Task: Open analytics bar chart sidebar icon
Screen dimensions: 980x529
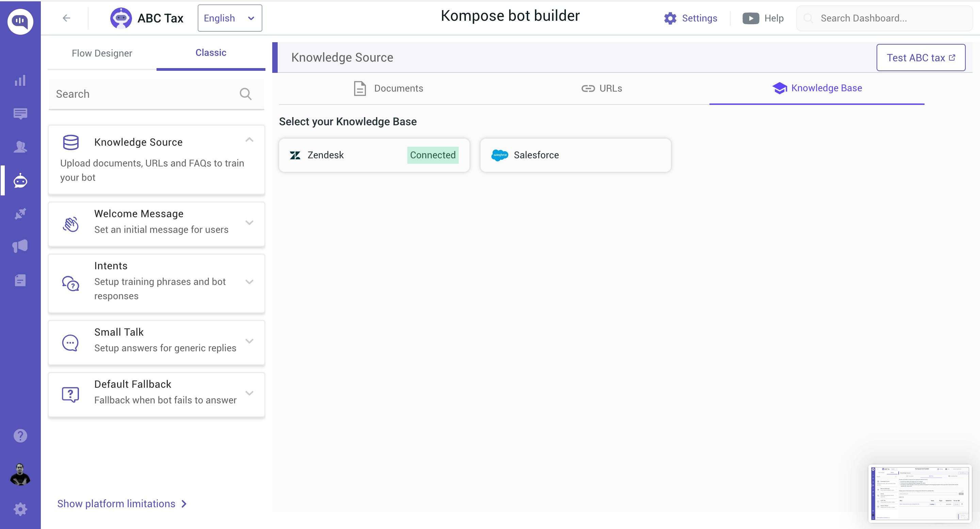Action: (x=20, y=80)
